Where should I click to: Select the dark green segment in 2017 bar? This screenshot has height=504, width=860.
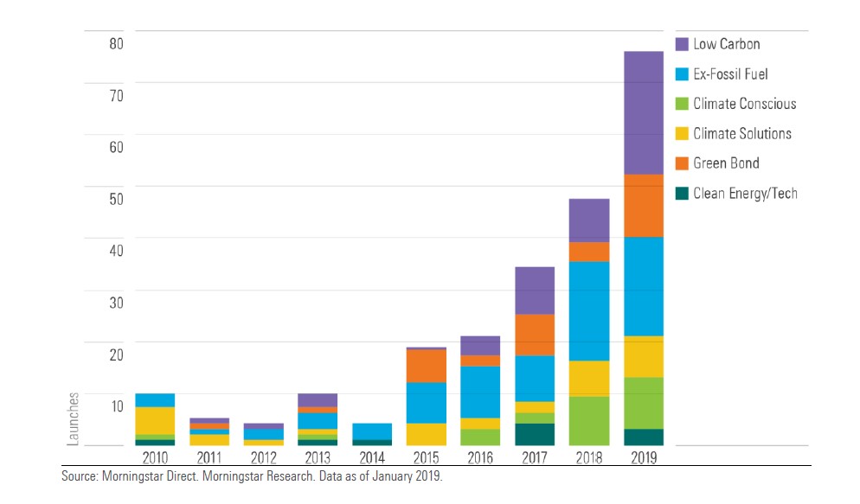click(534, 434)
